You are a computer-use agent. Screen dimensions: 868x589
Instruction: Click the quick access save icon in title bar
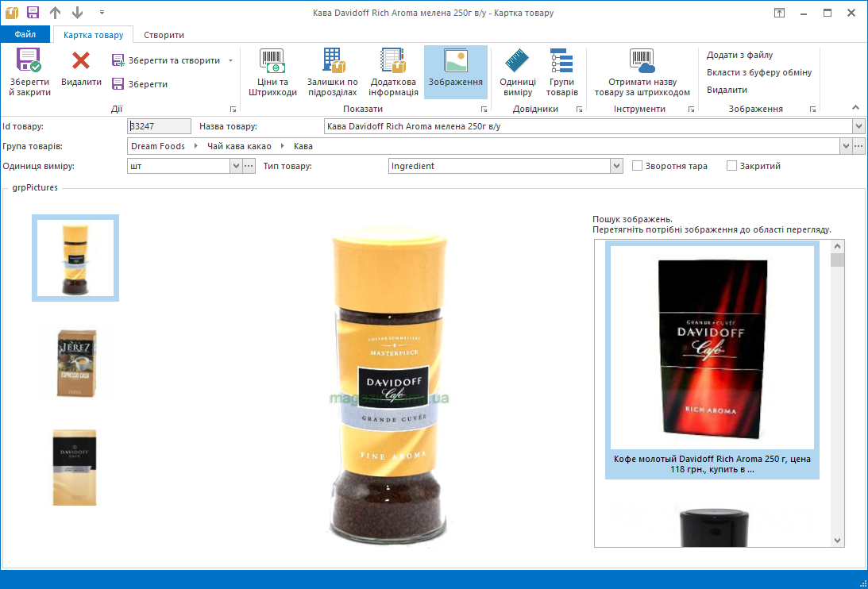33,12
